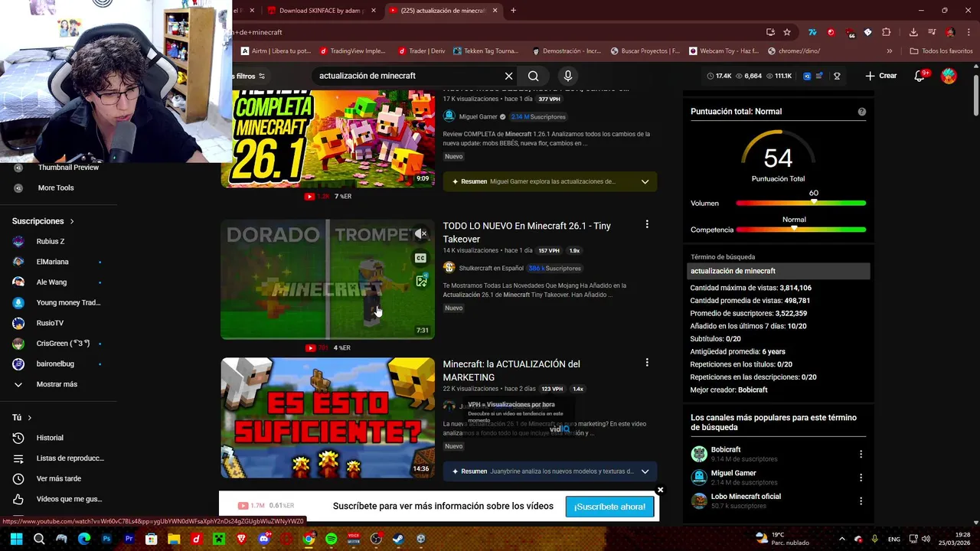This screenshot has width=980, height=551.
Task: Expand the Resumen for Miguel Gamer video
Action: click(645, 181)
